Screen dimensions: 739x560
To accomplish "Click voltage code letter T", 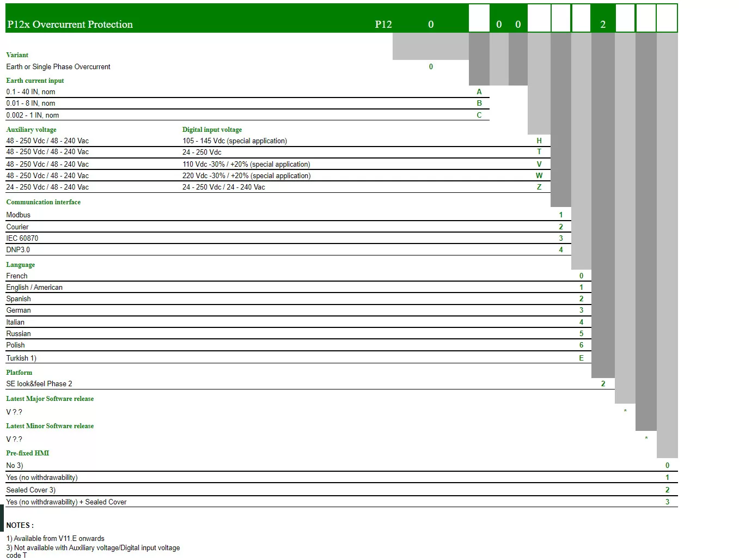I will (x=539, y=151).
